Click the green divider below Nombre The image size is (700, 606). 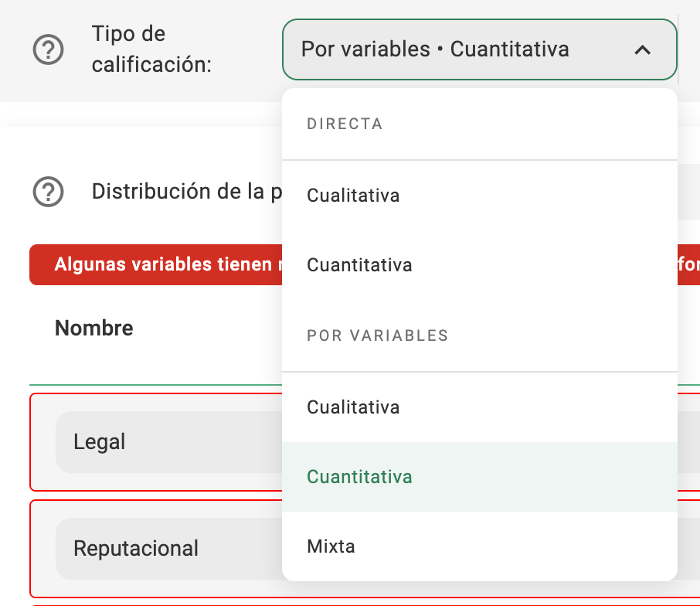[155, 384]
